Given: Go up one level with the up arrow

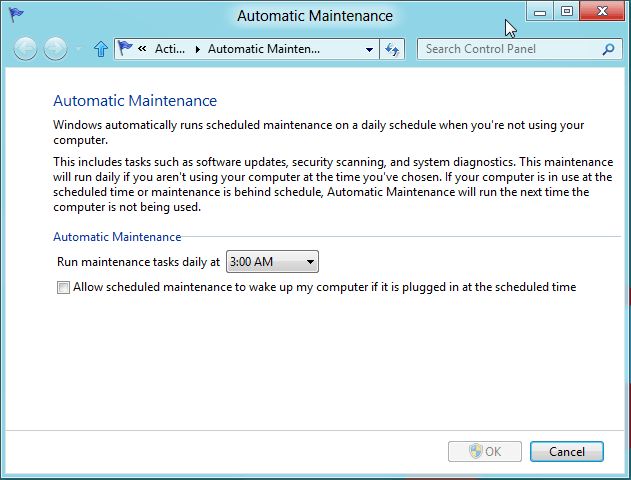Looking at the screenshot, I should [101, 49].
